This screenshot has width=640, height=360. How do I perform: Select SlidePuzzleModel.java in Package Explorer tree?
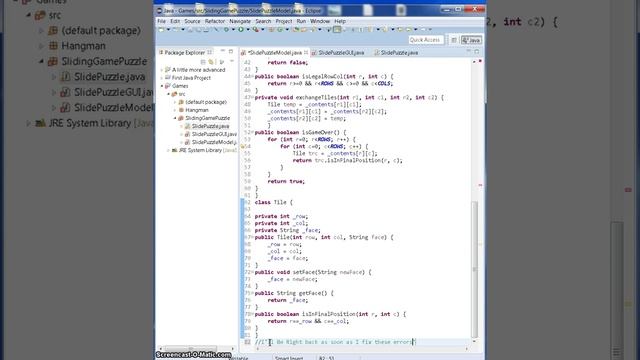[x=214, y=142]
